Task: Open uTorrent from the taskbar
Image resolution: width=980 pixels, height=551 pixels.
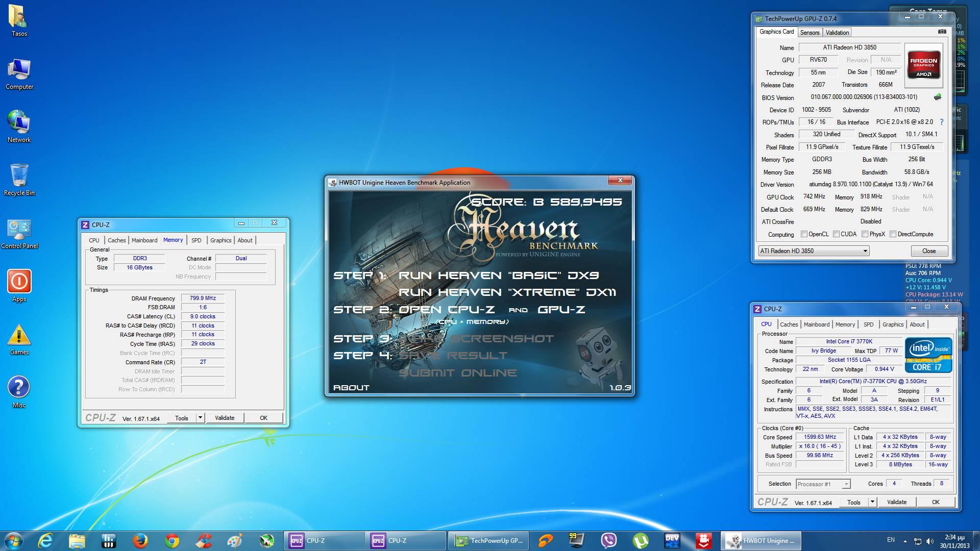Action: click(x=640, y=540)
